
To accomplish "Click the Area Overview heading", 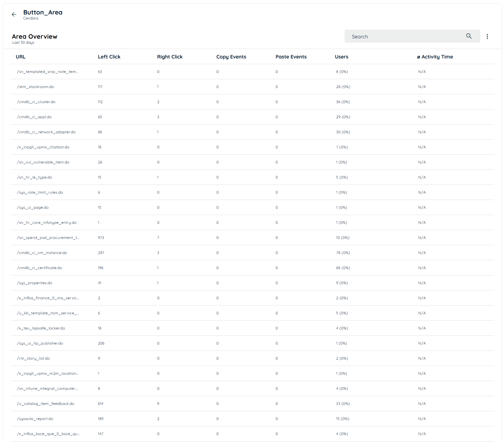I will pos(35,36).
